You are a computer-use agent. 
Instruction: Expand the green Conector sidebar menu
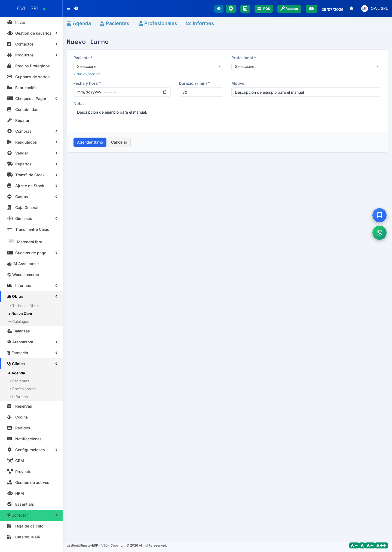click(31, 515)
